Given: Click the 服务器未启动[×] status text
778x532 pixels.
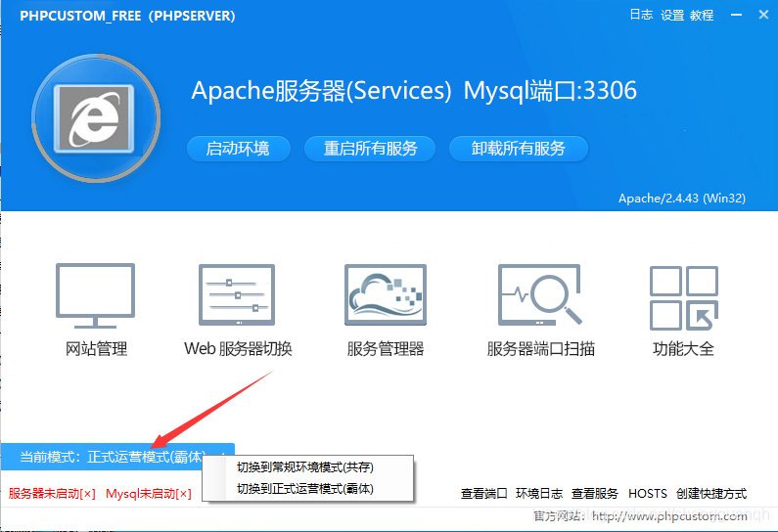Looking at the screenshot, I should pos(52,493).
